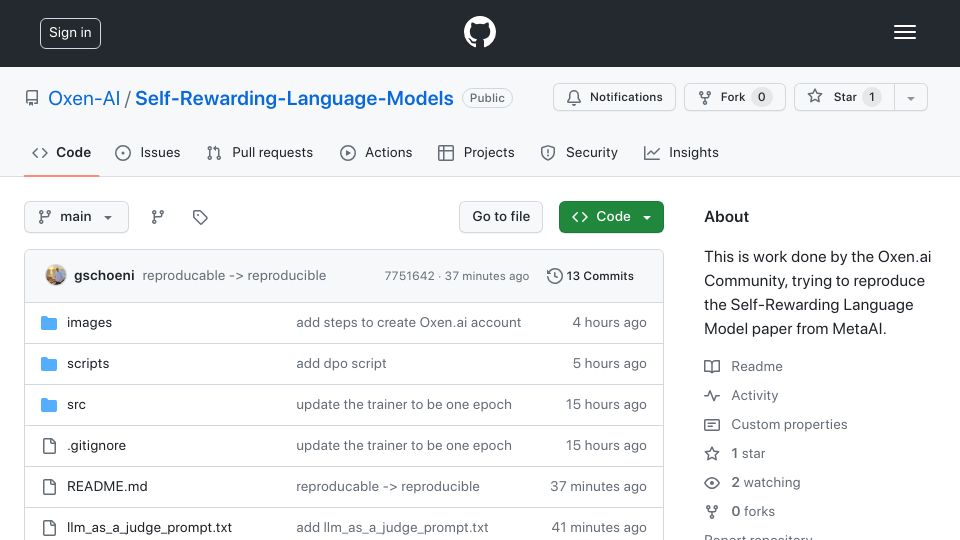Click the Custom properties icon

click(712, 424)
